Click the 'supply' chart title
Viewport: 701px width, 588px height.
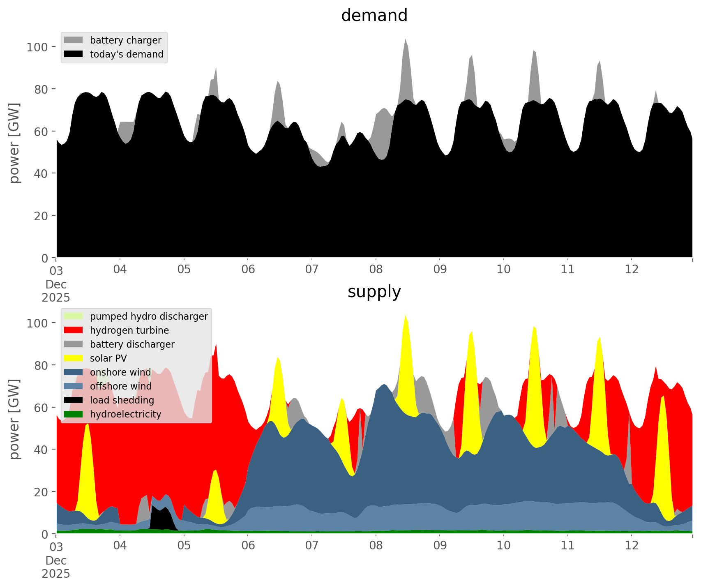coord(374,292)
